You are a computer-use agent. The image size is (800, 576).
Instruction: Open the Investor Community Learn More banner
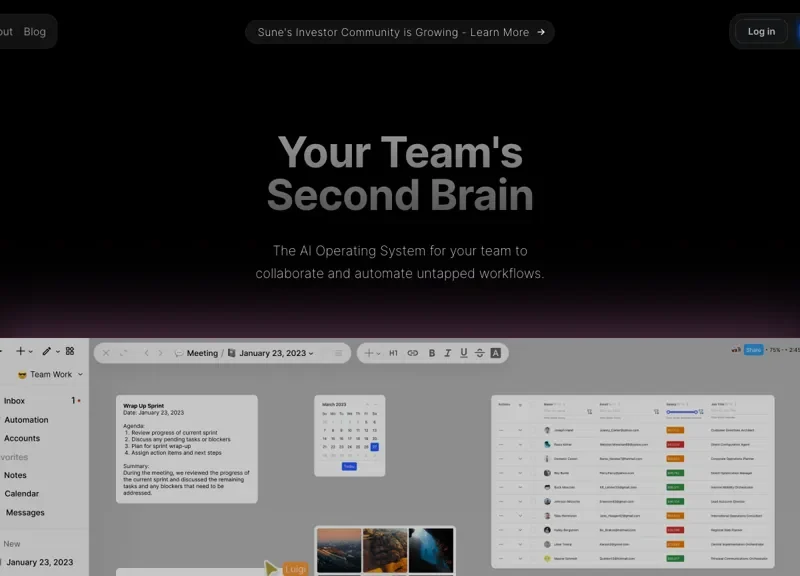point(400,32)
